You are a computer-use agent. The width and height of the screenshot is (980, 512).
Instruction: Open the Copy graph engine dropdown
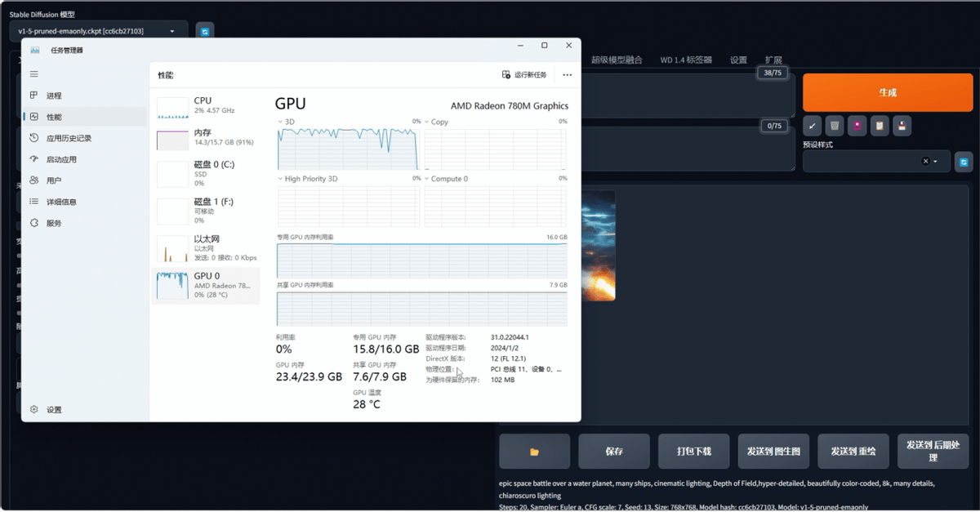[x=439, y=122]
